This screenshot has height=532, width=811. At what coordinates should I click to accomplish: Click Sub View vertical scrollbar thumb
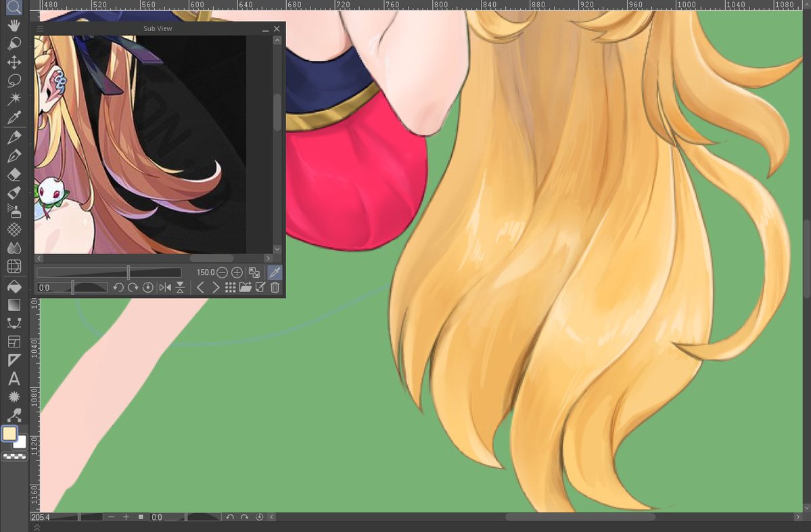[x=277, y=111]
